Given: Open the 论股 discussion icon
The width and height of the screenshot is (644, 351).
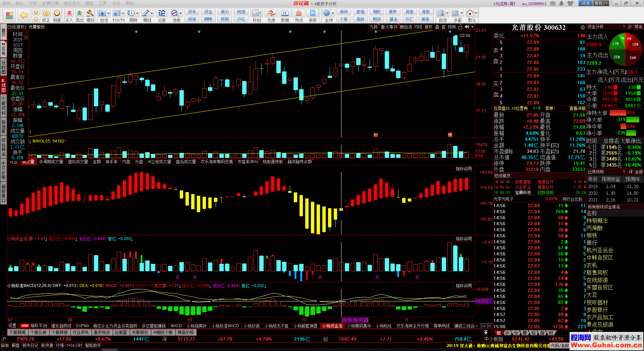Looking at the screenshot, I should point(162,16).
